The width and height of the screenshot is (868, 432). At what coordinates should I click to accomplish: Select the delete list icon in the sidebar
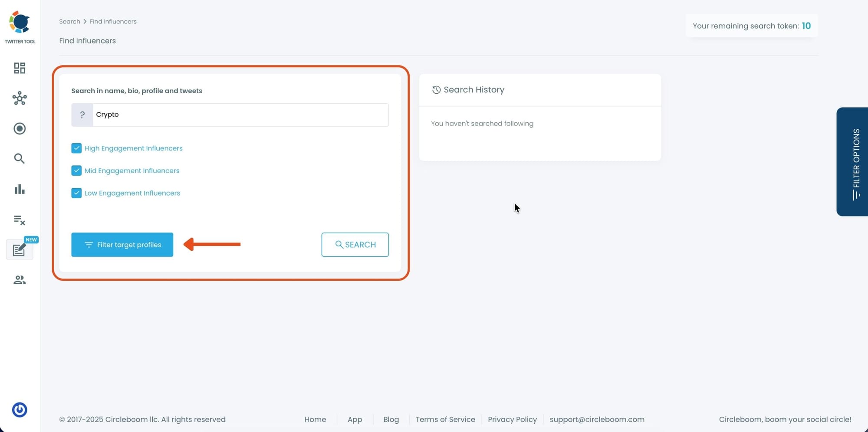[19, 220]
